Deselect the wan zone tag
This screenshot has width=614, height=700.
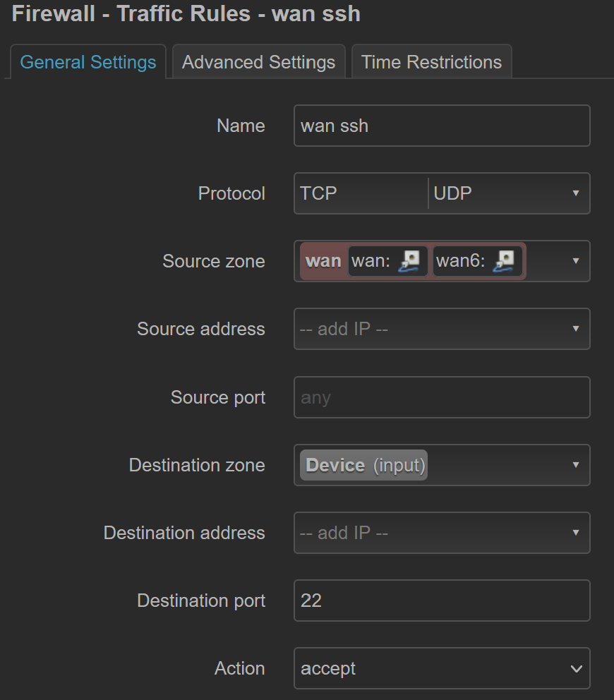[323, 261]
